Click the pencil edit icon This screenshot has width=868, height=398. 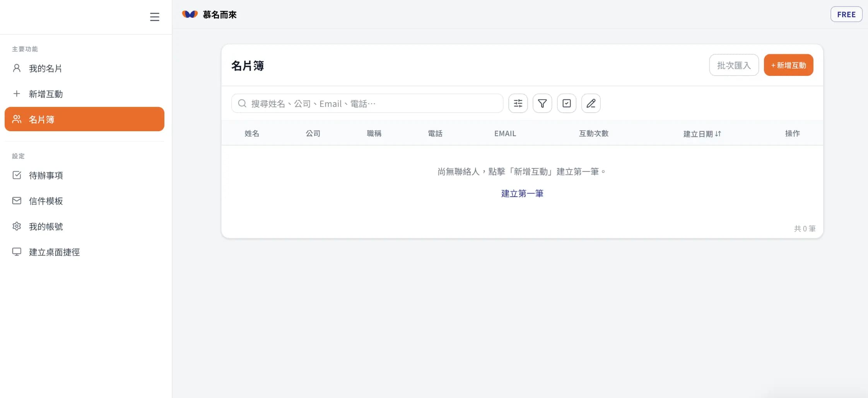tap(591, 103)
